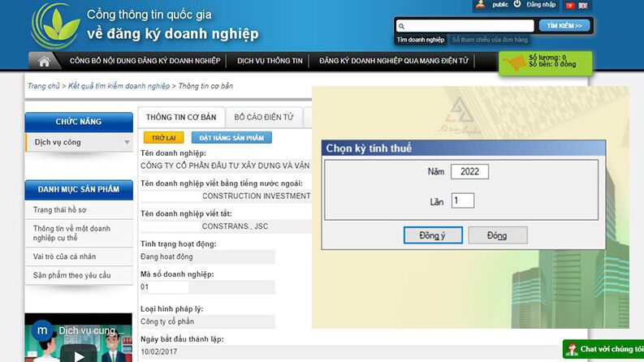Open the shopping cart icon
644x362 pixels.
pyautogui.click(x=513, y=62)
